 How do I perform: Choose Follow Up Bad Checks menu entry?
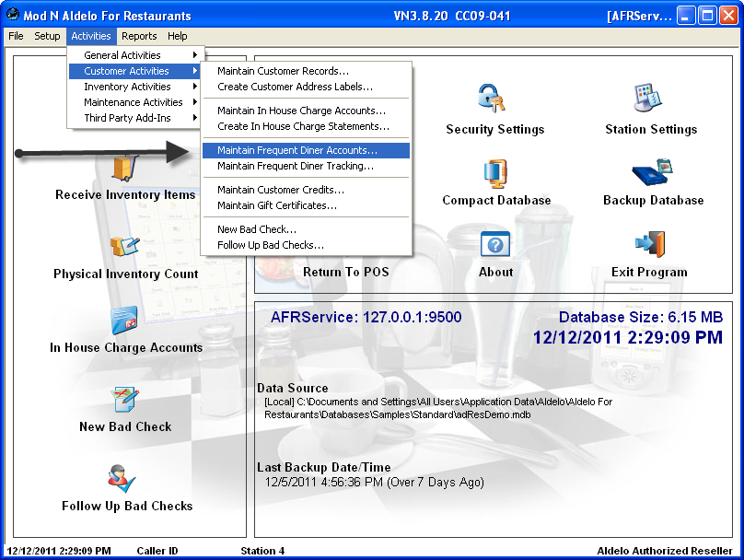306,245
